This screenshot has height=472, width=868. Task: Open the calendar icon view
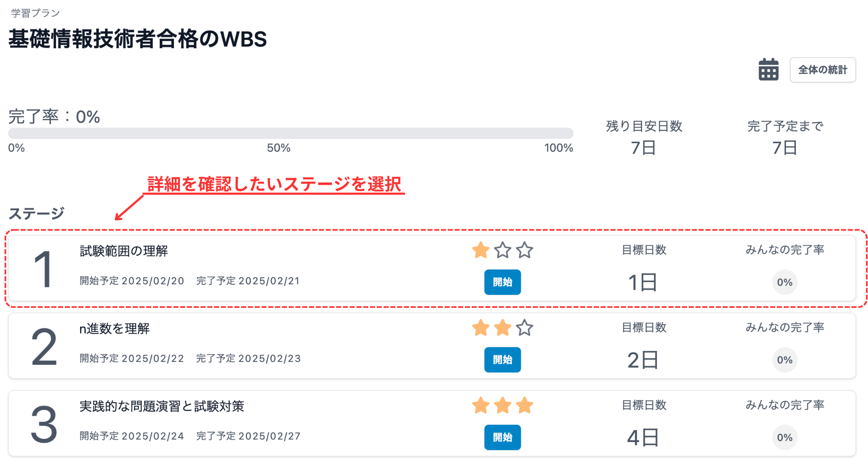coord(768,69)
